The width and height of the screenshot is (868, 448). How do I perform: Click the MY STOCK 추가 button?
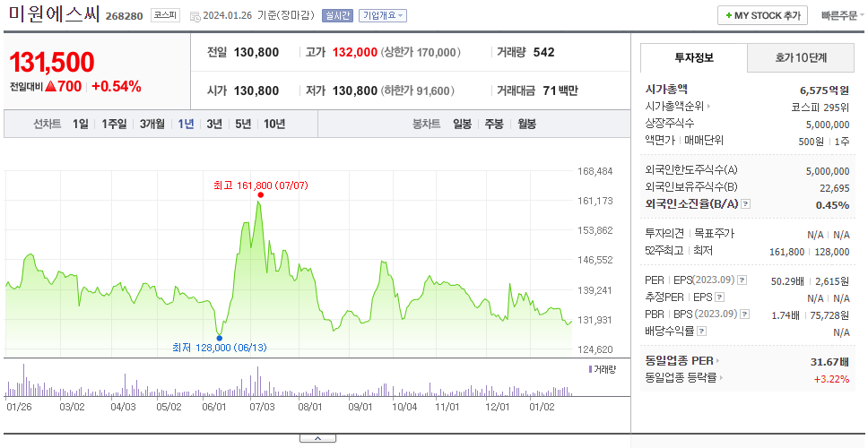pos(763,15)
